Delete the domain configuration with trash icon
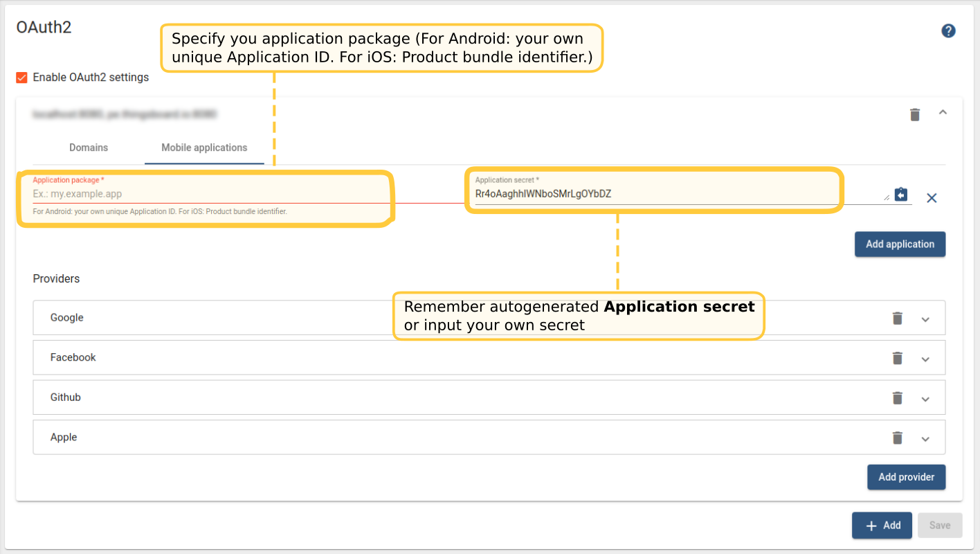The width and height of the screenshot is (980, 554). (x=914, y=114)
